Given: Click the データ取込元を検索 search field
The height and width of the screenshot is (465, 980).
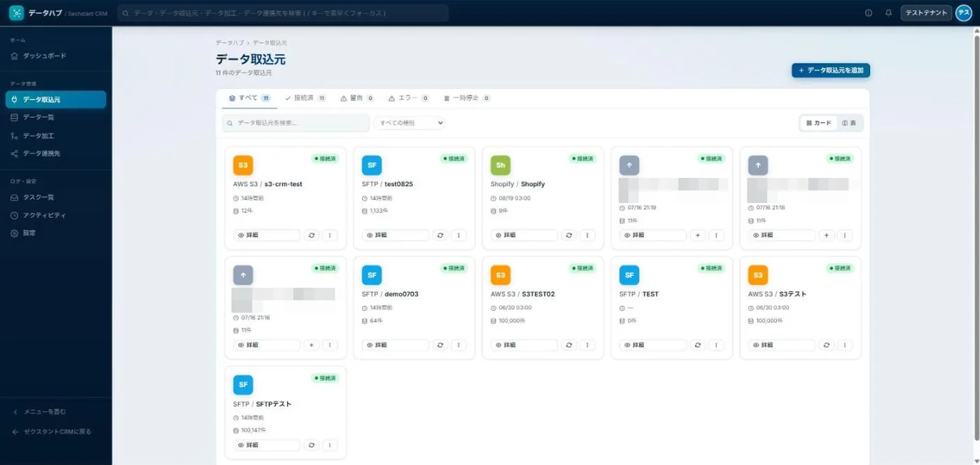Looking at the screenshot, I should pos(296,123).
